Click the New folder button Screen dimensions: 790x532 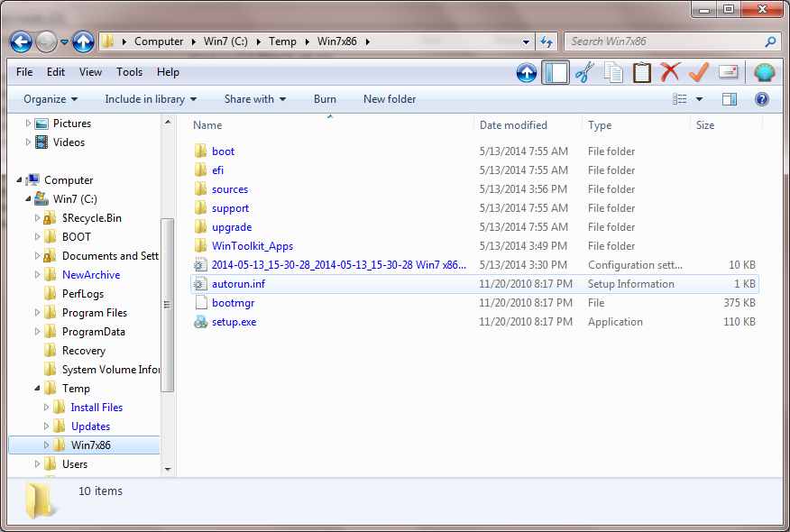pyautogui.click(x=390, y=99)
